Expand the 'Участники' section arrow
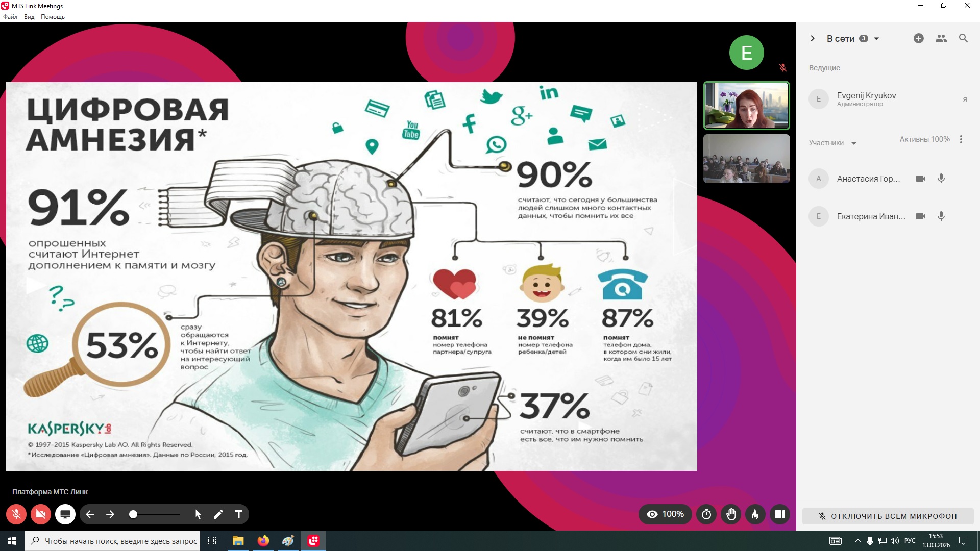This screenshot has height=551, width=980. click(x=853, y=143)
